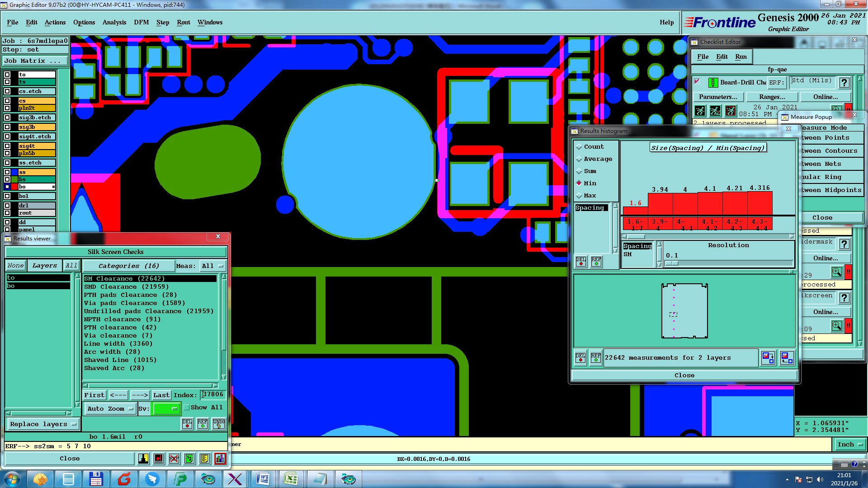Toggle visibility box of layer cs.etch
The image size is (868, 488).
[7, 91]
